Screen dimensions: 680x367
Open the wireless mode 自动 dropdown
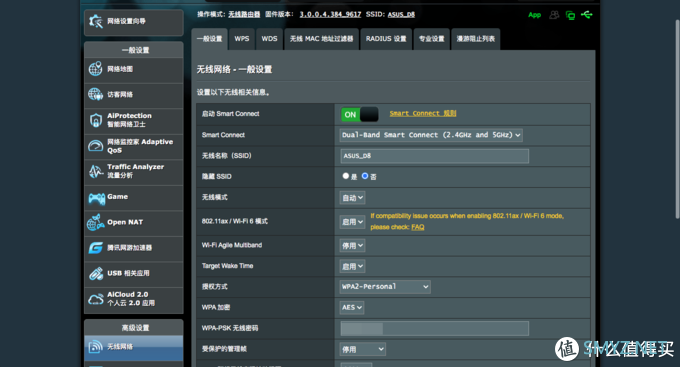click(352, 198)
